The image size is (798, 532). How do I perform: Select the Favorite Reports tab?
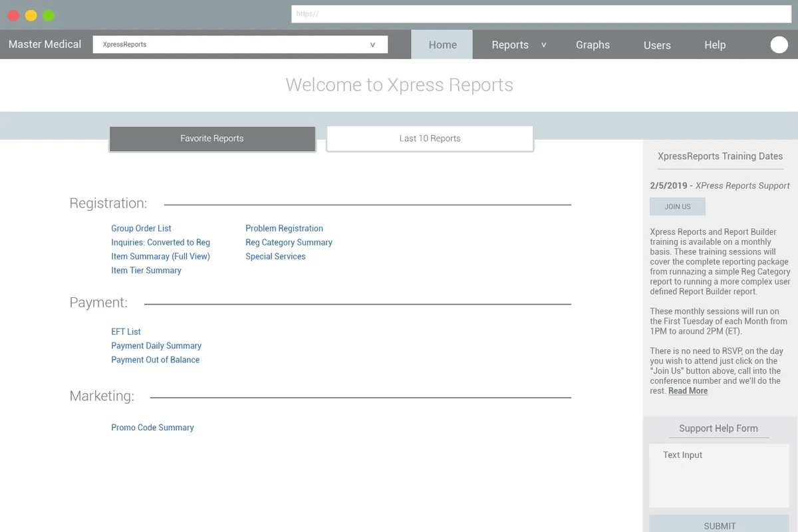tap(212, 138)
